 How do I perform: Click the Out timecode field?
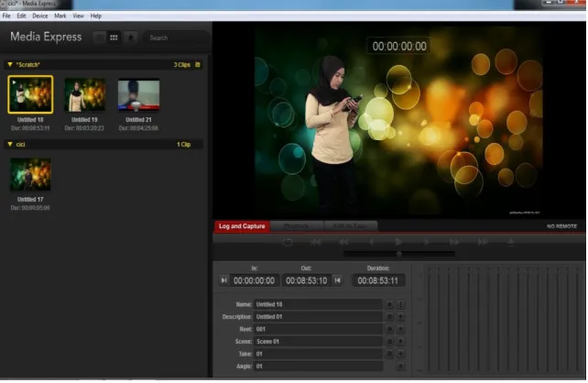click(307, 281)
